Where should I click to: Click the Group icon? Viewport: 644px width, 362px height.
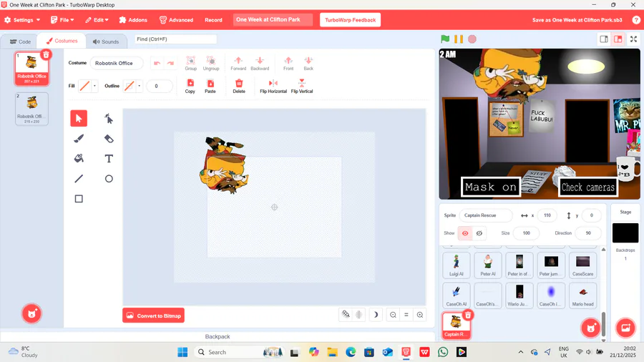tap(190, 60)
